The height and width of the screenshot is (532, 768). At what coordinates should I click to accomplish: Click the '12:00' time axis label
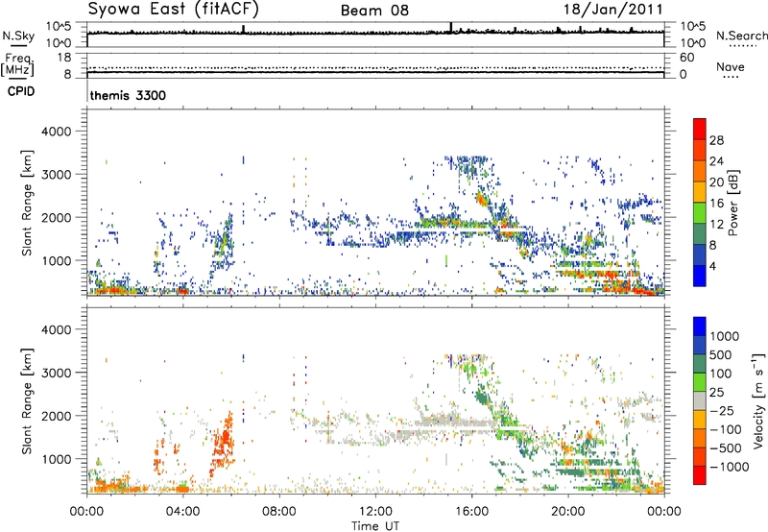coord(375,511)
